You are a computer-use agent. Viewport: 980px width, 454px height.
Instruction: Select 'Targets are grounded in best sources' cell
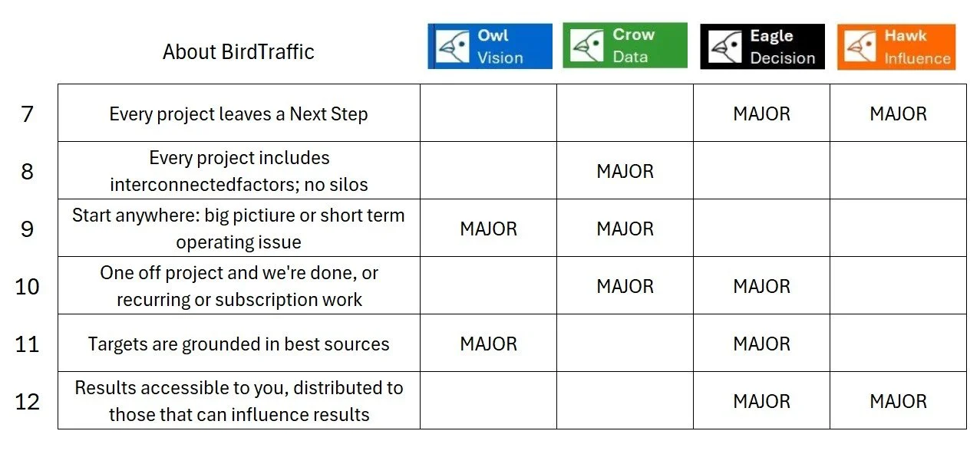(239, 344)
